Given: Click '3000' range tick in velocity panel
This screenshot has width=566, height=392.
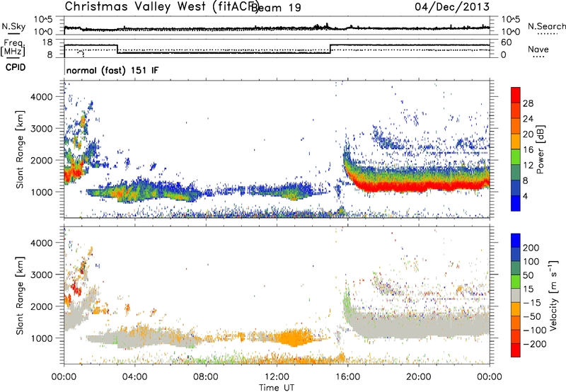Looking at the screenshot, I should [41, 275].
